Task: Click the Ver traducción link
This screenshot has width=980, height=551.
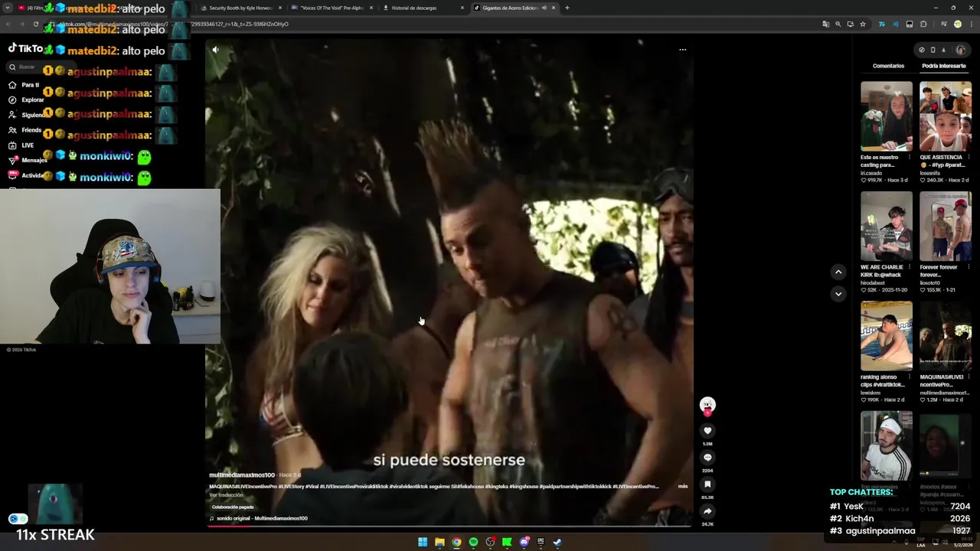Action: pyautogui.click(x=226, y=495)
